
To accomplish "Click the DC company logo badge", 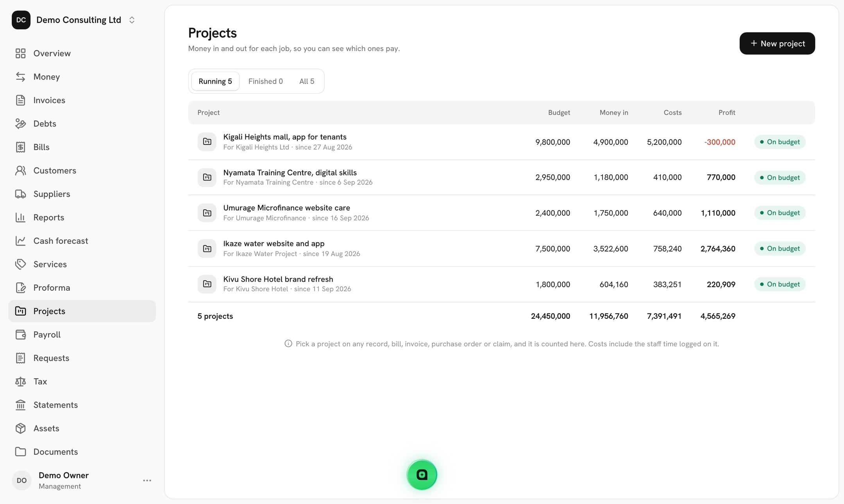I will click(x=21, y=20).
